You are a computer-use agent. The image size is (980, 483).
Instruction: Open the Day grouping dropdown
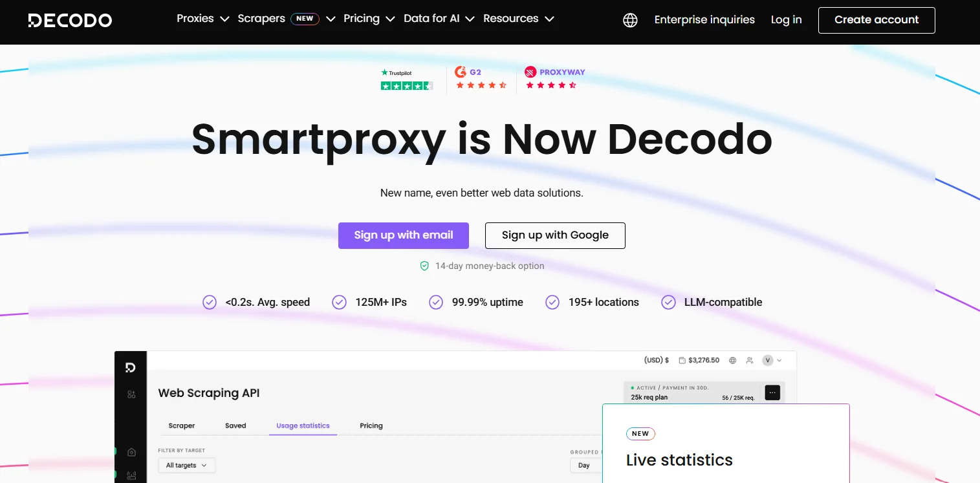click(584, 465)
